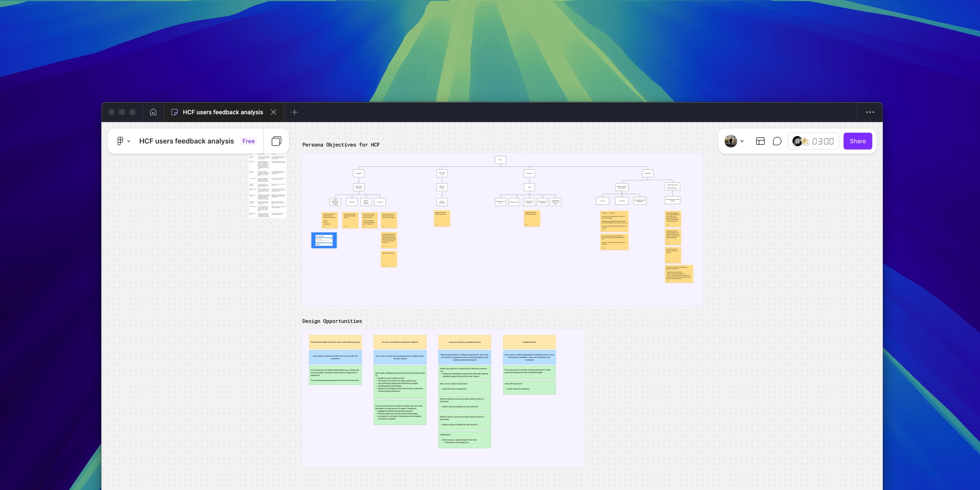Click the 03:00 timer display

tap(822, 142)
